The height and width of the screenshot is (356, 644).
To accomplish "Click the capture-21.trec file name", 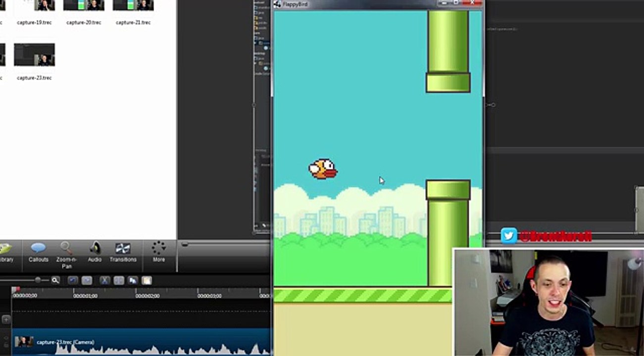I will 133,22.
